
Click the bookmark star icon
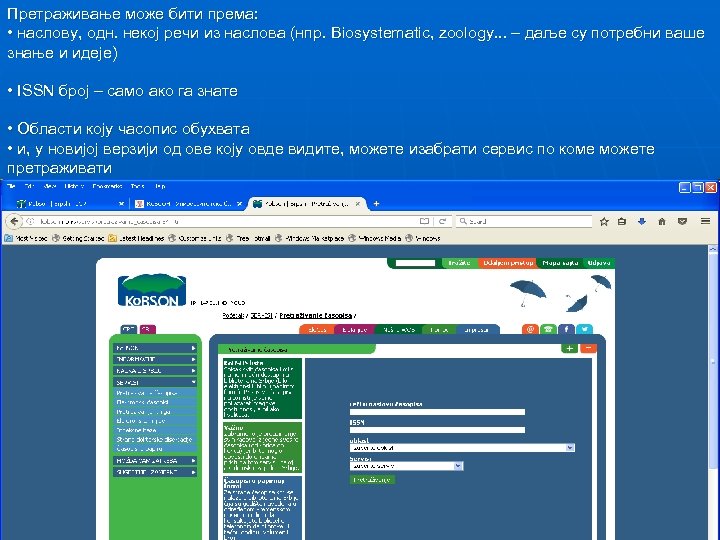pos(604,222)
